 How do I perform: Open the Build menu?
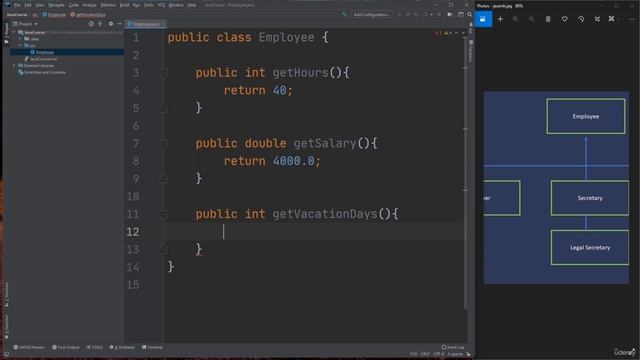(x=124, y=5)
